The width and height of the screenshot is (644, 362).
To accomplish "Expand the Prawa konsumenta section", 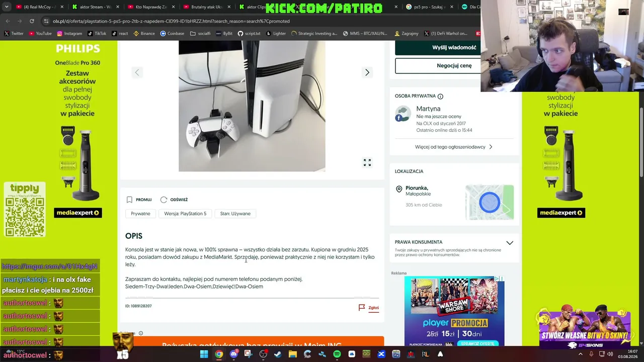I will point(510,243).
